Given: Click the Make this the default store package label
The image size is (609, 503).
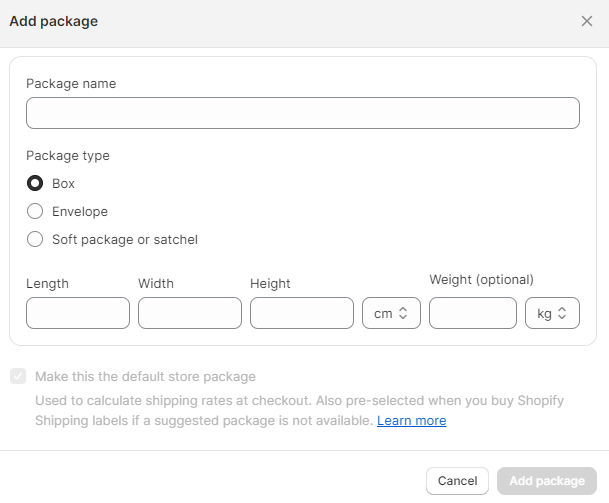Looking at the screenshot, I should click(x=145, y=376).
